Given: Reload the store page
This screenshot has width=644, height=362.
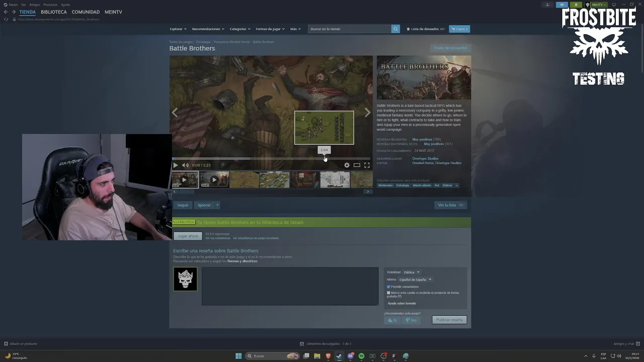Looking at the screenshot, I should point(6,19).
